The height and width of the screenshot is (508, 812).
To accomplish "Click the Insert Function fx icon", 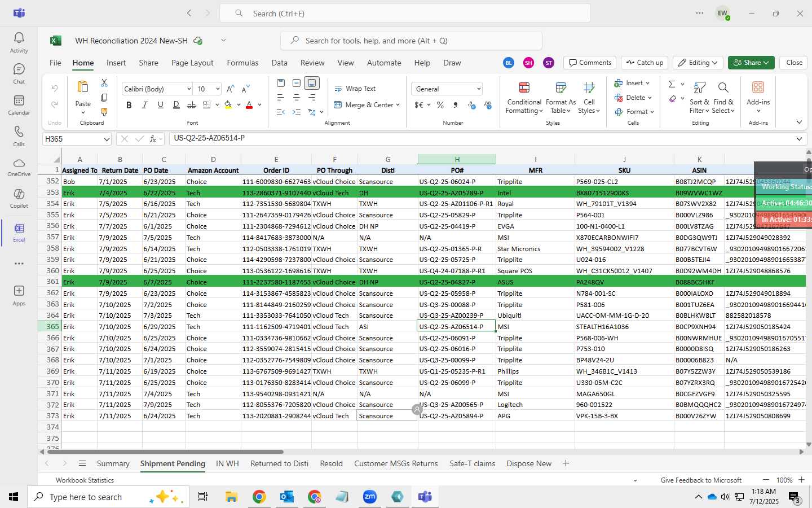I will 153,139.
